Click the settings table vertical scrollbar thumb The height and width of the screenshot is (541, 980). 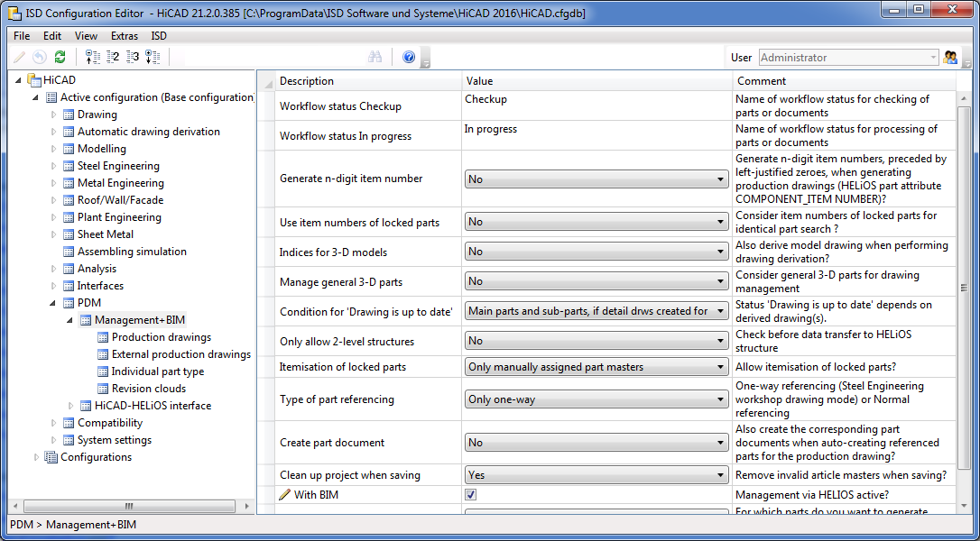click(965, 288)
